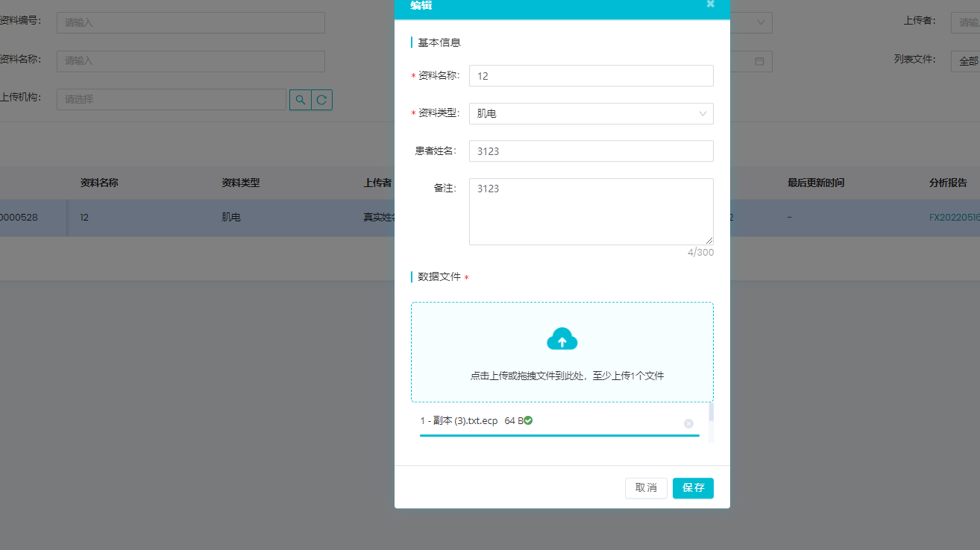
Task: Click the 肌电 cell in the table row
Action: point(231,218)
